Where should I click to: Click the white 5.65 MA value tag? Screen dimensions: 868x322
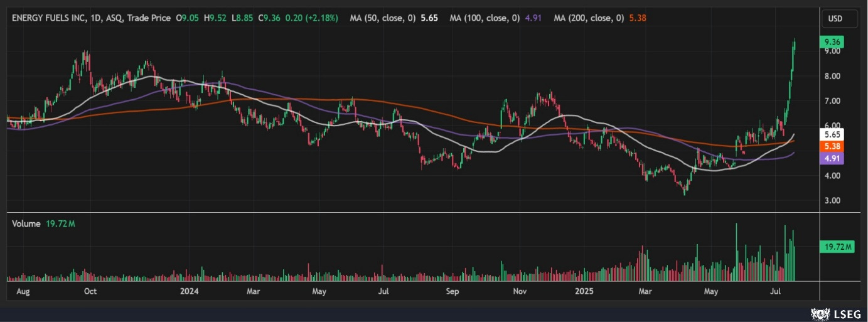click(x=833, y=134)
